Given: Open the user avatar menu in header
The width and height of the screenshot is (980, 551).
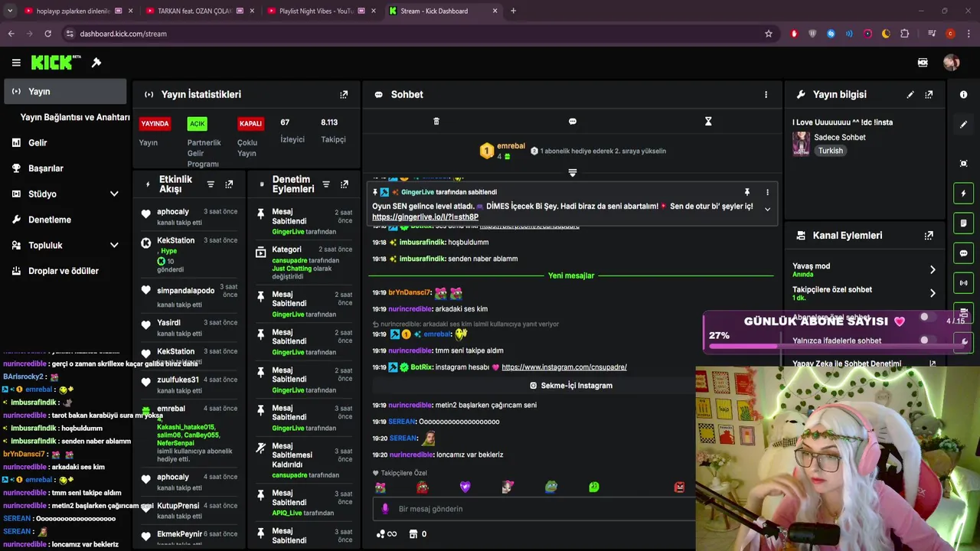Looking at the screenshot, I should point(951,63).
